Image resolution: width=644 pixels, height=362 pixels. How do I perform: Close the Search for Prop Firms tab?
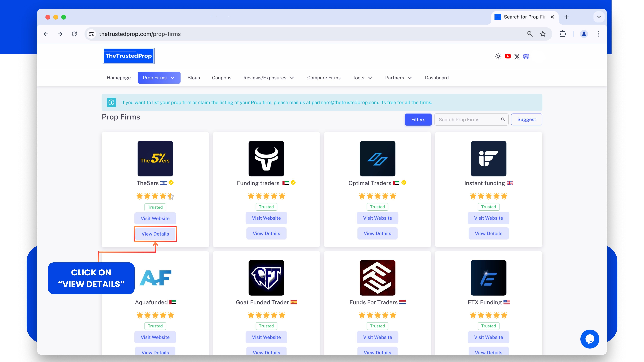(552, 17)
